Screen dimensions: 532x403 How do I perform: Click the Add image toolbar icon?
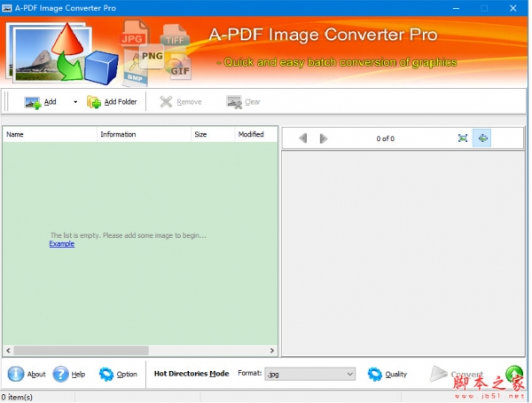pyautogui.click(x=33, y=102)
